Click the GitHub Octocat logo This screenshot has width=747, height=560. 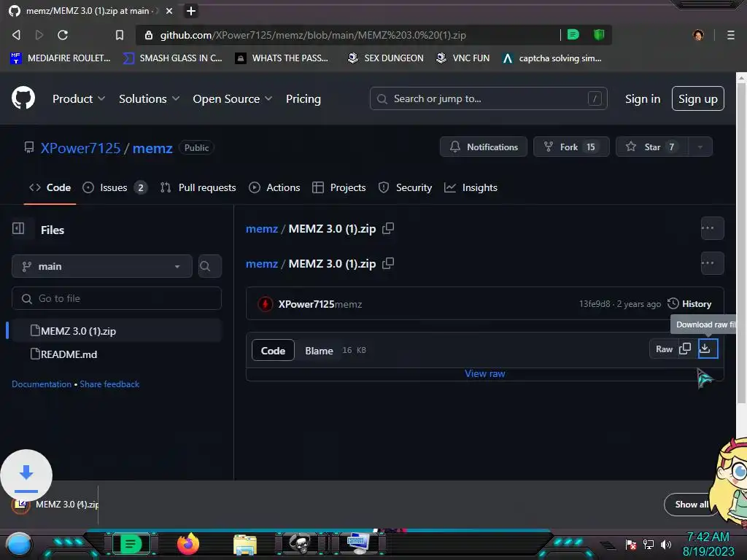click(x=23, y=98)
